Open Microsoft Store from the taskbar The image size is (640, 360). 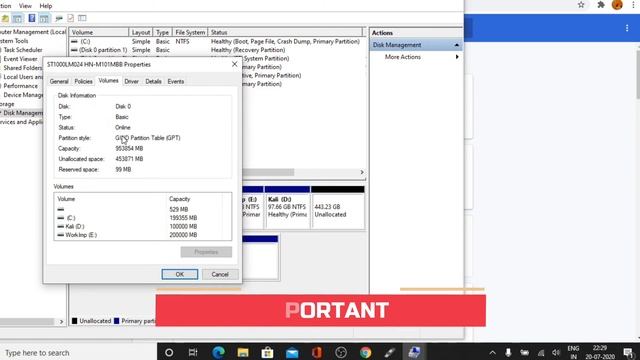(267, 352)
